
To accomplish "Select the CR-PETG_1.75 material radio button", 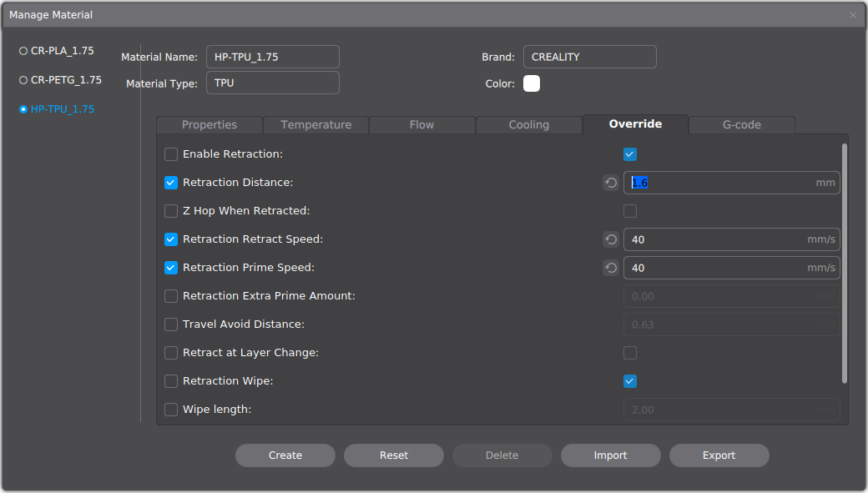I will click(x=23, y=80).
